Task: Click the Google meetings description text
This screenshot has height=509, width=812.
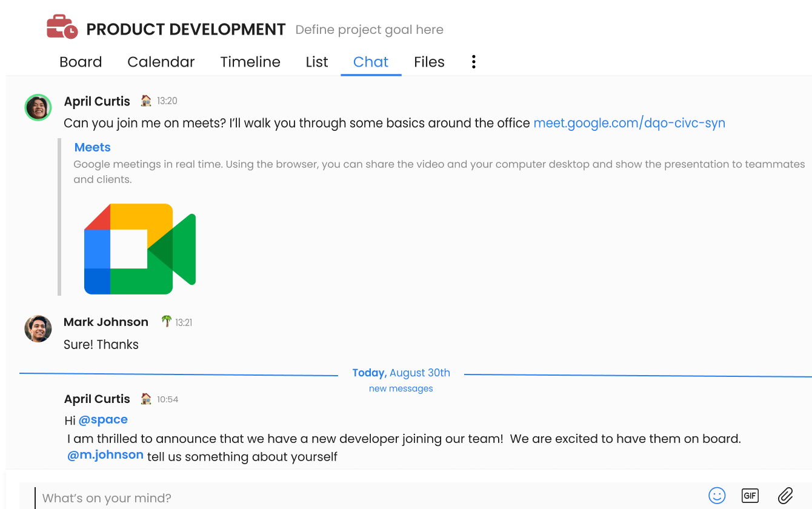Action: 439,171
